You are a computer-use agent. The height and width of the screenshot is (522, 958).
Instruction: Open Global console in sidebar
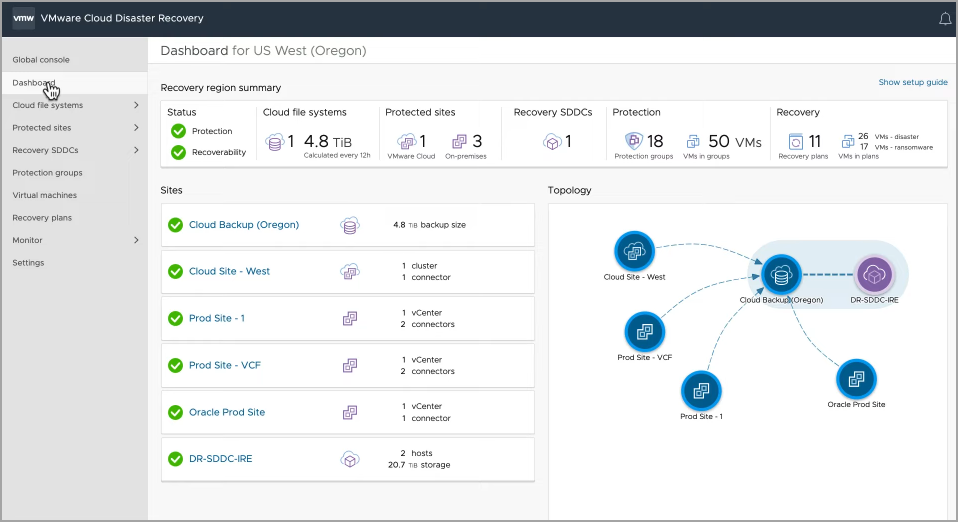click(x=41, y=60)
